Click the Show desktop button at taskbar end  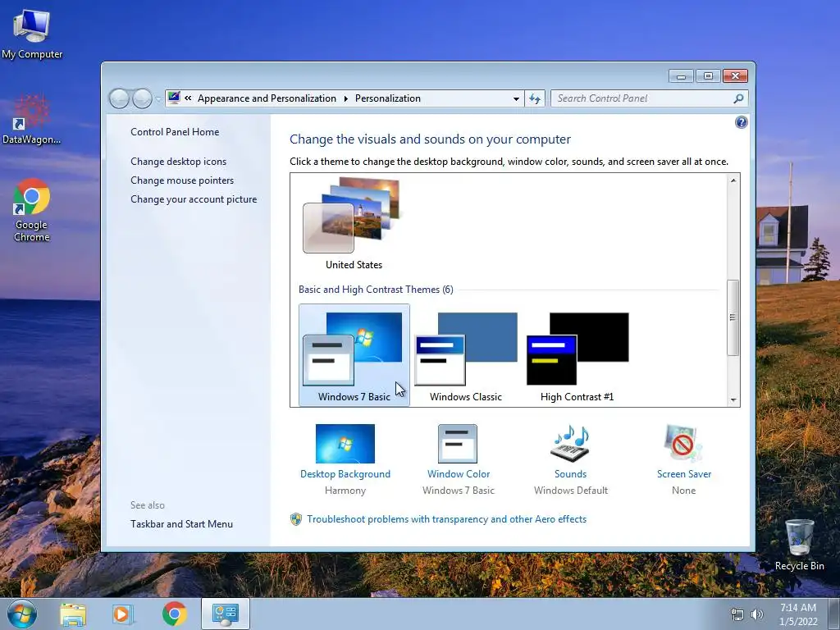coord(834,614)
